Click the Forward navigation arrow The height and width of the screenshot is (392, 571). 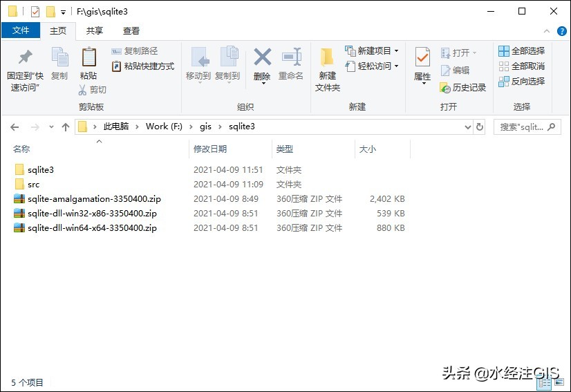[35, 127]
